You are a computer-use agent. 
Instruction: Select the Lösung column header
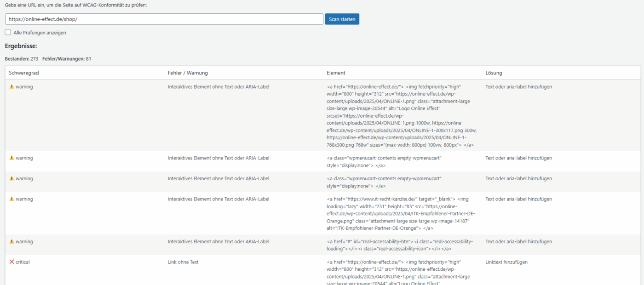(494, 73)
